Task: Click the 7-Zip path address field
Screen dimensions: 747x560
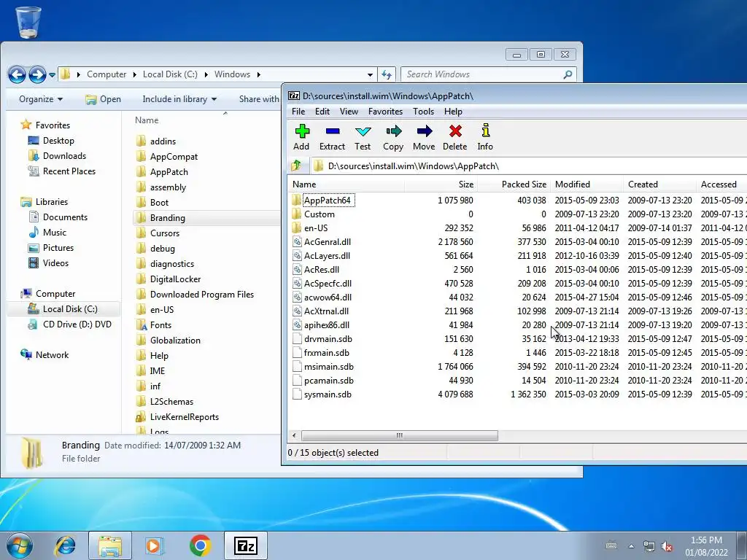Action: coord(528,166)
